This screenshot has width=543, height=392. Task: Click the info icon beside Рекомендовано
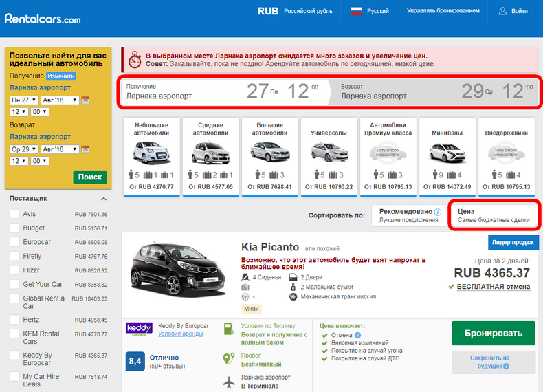coord(438,212)
